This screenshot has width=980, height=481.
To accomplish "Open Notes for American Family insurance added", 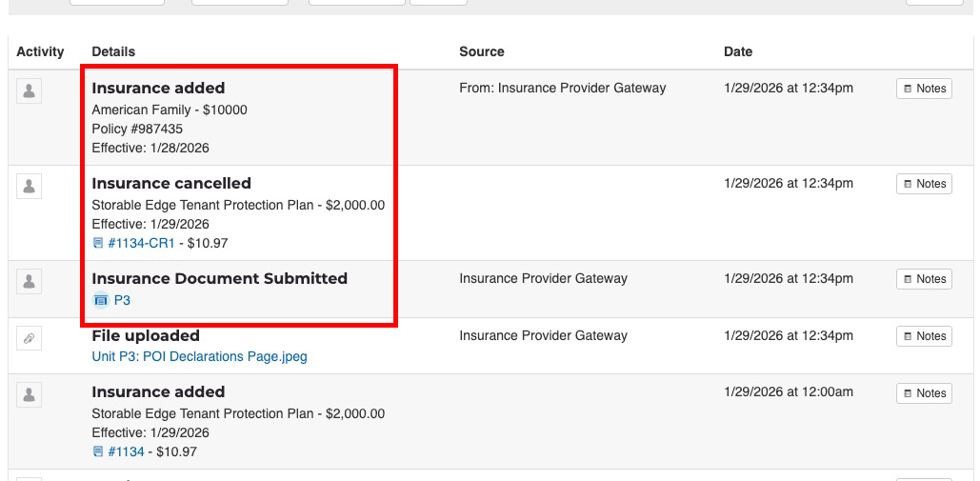I will pyautogui.click(x=924, y=89).
